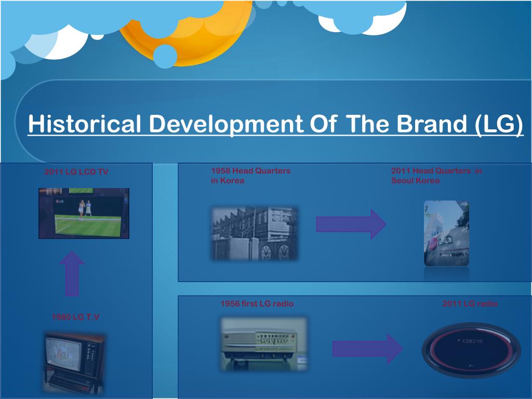
Task: Select the upward arrow between the TVs
Action: [72, 274]
